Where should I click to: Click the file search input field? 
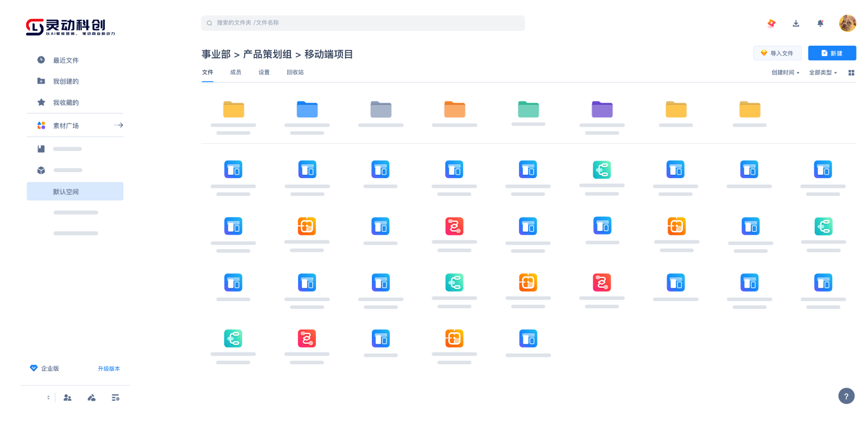363,23
